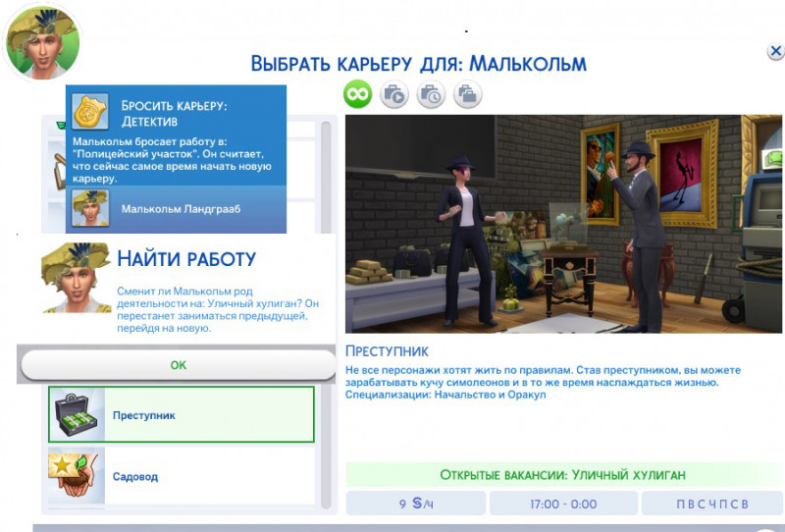
Task: Click the 9 simoleons per hour wage
Action: (415, 504)
